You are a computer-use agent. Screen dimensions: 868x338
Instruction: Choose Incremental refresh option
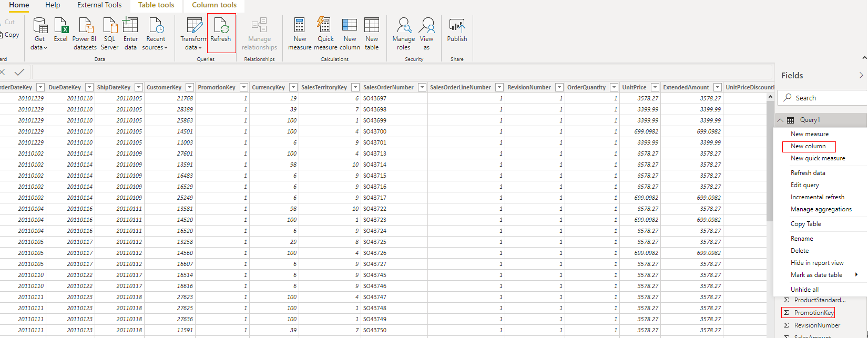pyautogui.click(x=818, y=197)
